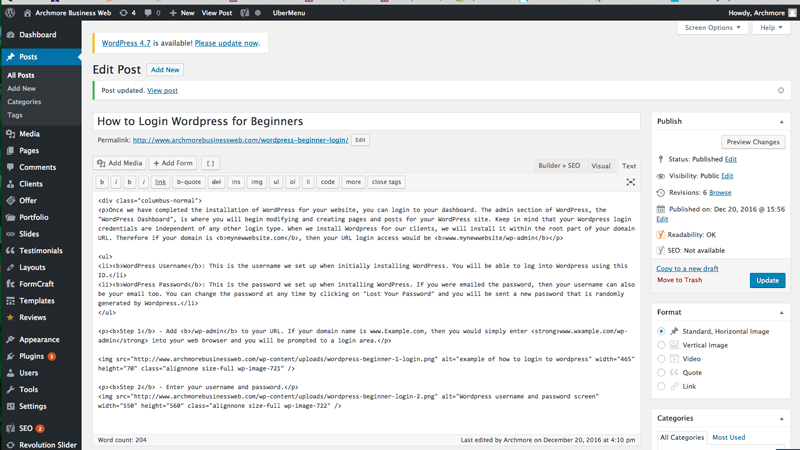Click Move to Trash link
The height and width of the screenshot is (450, 800).
pyautogui.click(x=679, y=280)
